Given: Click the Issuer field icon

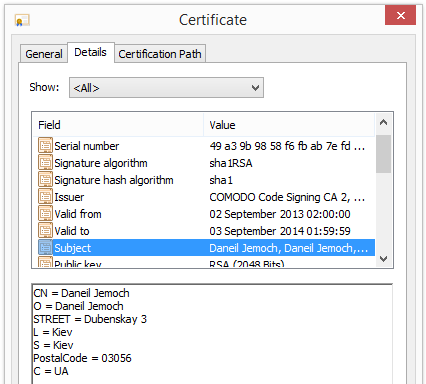Looking at the screenshot, I should coord(45,197).
